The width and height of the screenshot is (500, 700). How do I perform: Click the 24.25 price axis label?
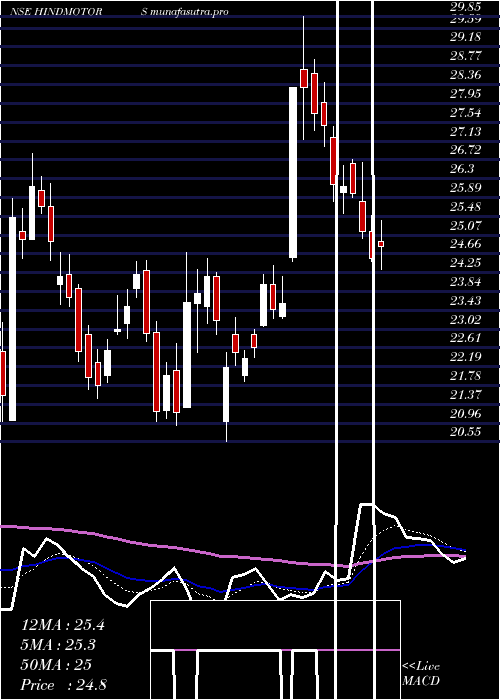point(466,263)
